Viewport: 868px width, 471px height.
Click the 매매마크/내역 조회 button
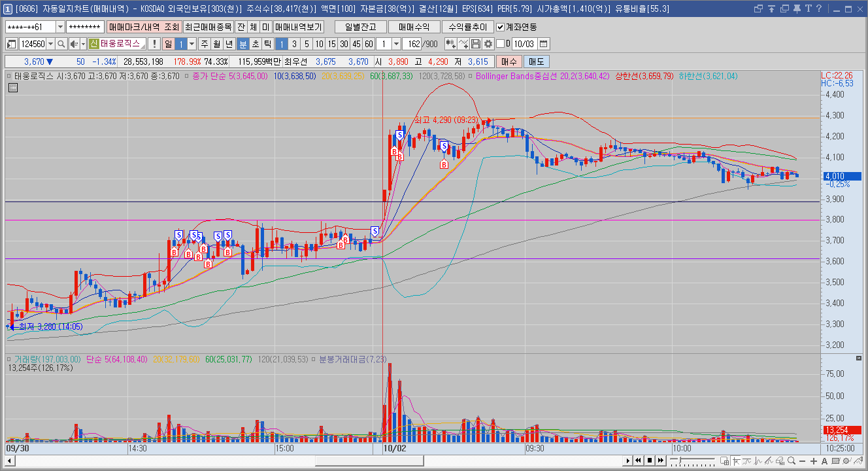tap(144, 27)
